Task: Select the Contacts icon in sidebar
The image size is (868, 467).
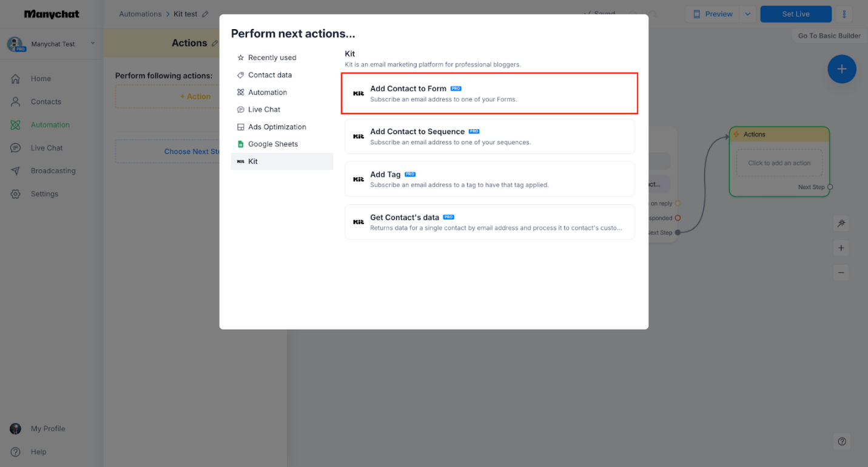Action: (x=18, y=101)
